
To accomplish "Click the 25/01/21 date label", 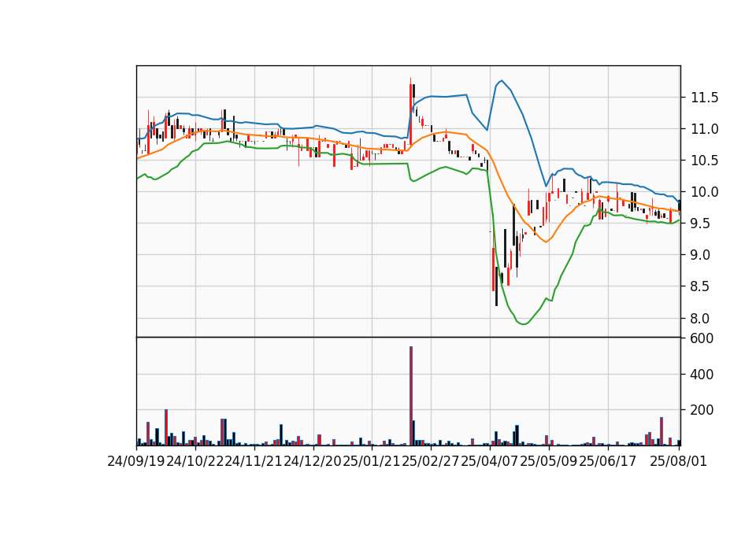I will coord(372,462).
